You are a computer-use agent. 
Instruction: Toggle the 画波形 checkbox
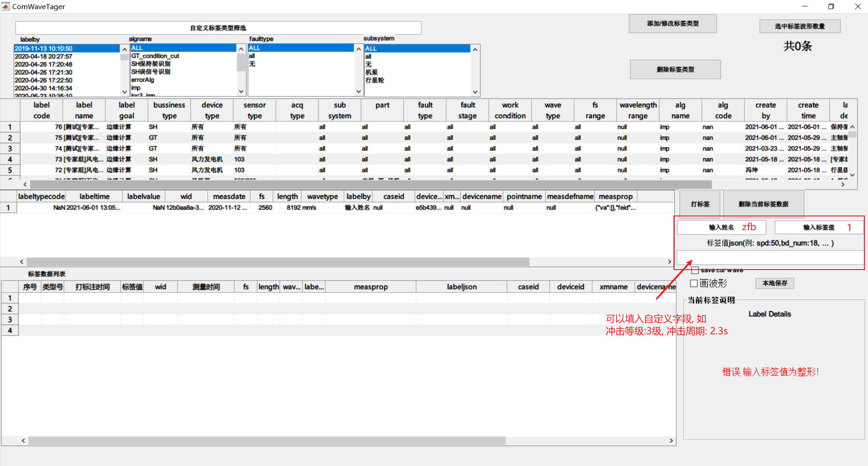tap(694, 284)
